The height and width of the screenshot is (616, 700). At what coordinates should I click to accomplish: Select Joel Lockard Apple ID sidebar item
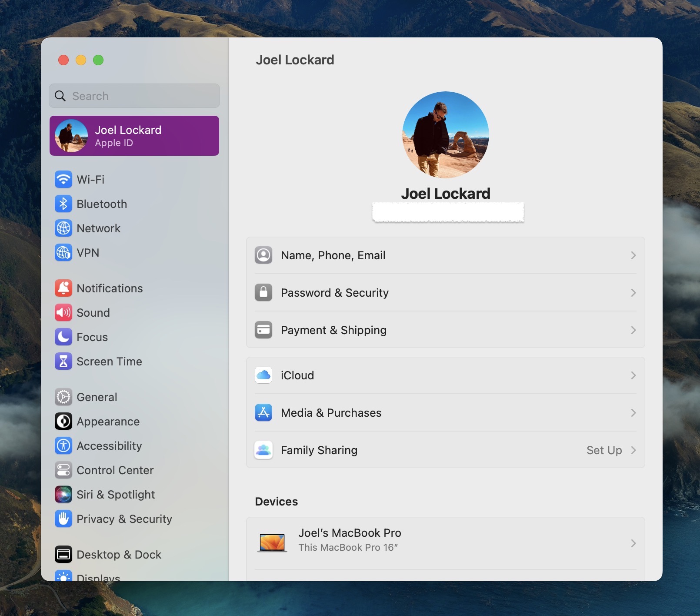134,136
